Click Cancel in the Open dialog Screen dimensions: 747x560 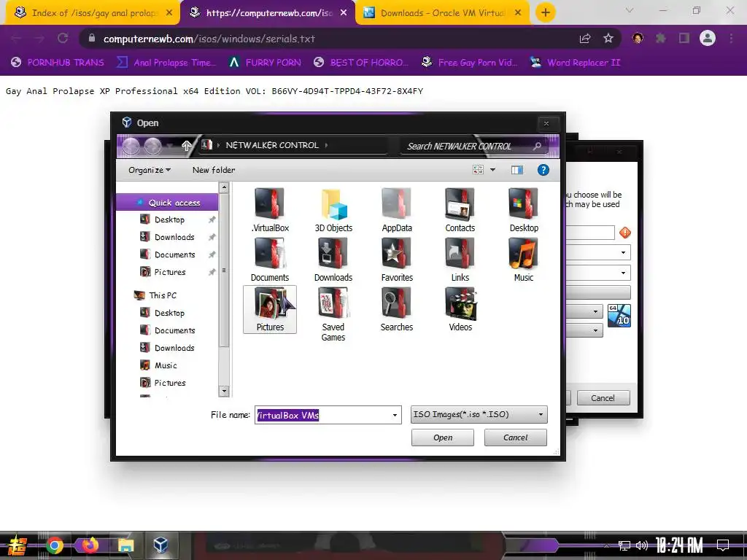[x=516, y=437]
